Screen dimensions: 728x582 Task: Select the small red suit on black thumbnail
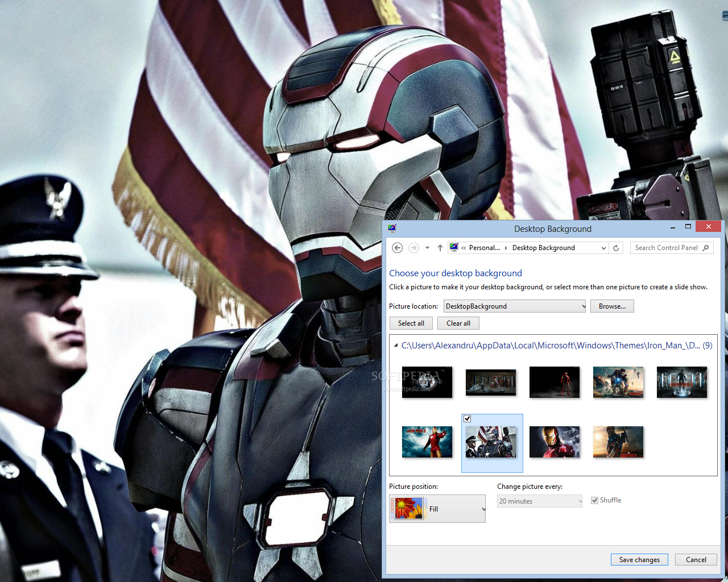tap(555, 383)
